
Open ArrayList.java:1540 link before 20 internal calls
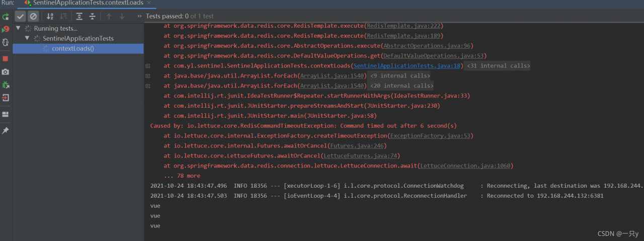332,86
